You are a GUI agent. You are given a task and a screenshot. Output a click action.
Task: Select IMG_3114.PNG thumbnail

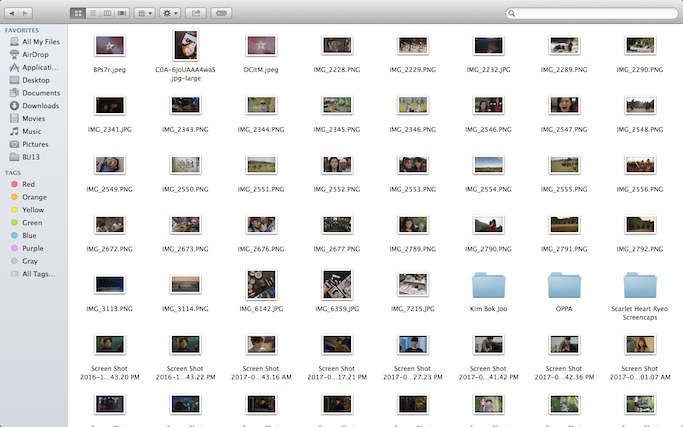(186, 285)
